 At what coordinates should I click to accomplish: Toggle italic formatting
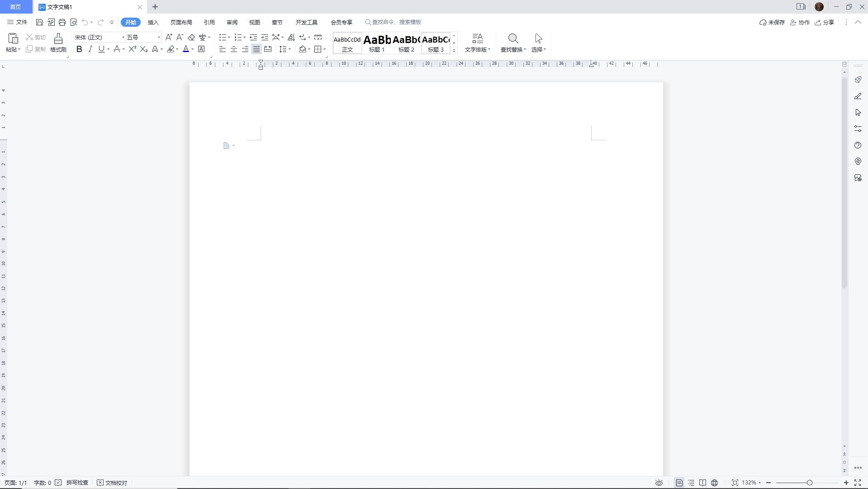90,49
